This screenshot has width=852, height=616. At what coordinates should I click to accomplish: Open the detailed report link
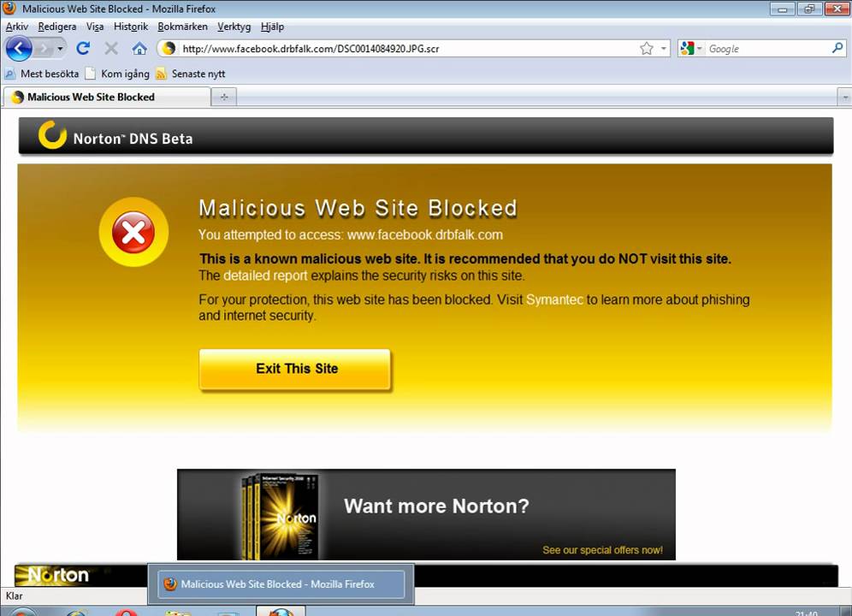click(265, 275)
